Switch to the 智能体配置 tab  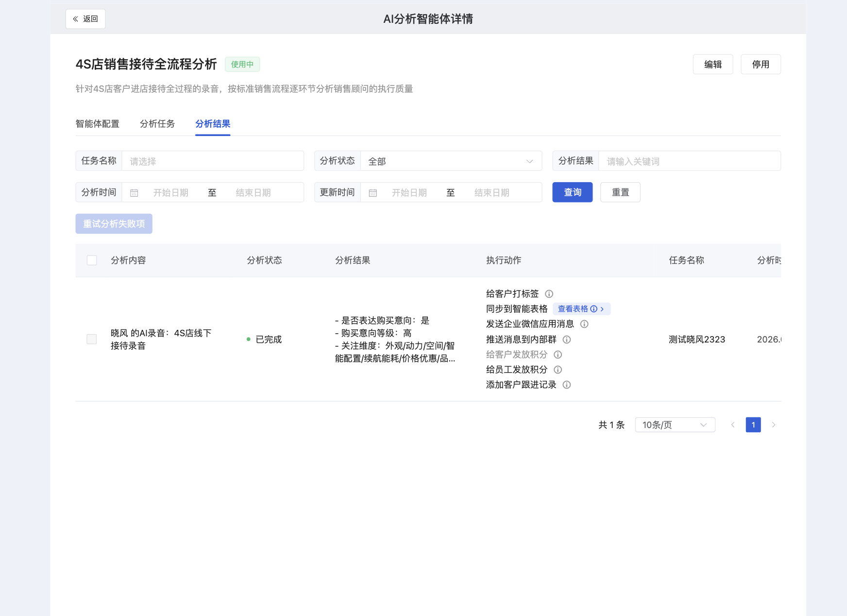pos(97,124)
